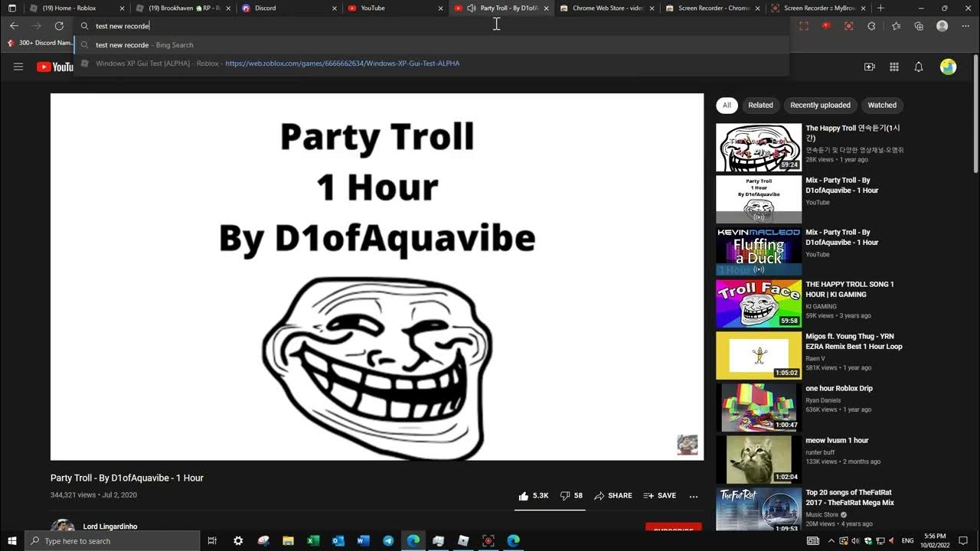Select the All filter chip
This screenshot has width=980, height=551.
point(727,105)
